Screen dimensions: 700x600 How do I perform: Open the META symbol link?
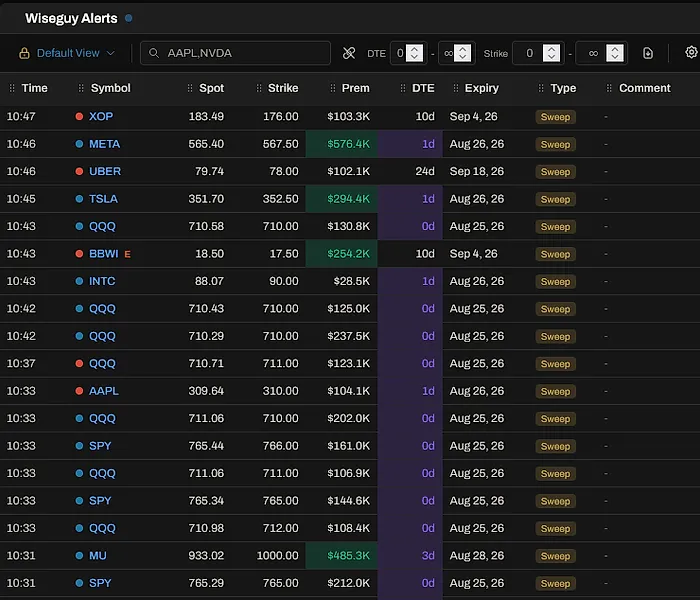click(104, 144)
